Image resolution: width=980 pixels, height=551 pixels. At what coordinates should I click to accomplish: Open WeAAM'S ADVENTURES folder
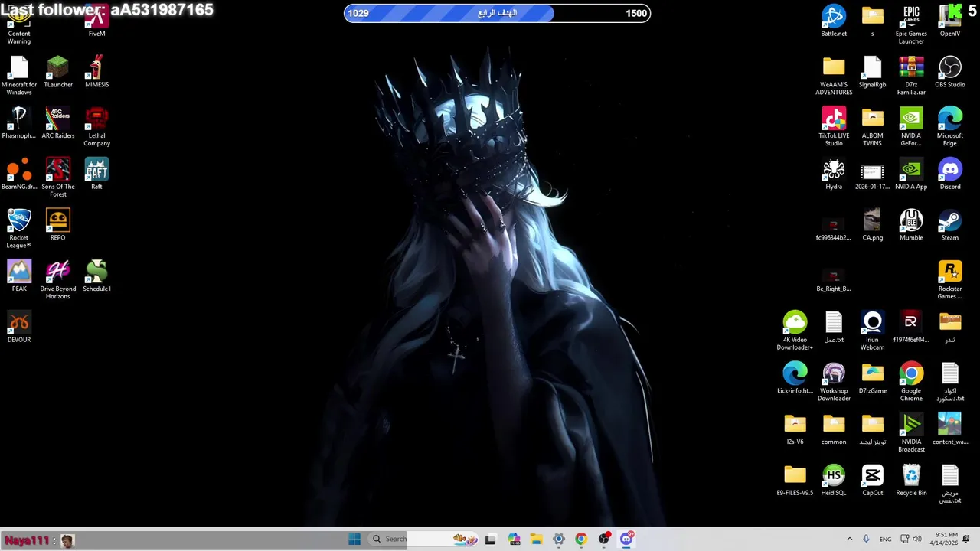[x=834, y=76]
